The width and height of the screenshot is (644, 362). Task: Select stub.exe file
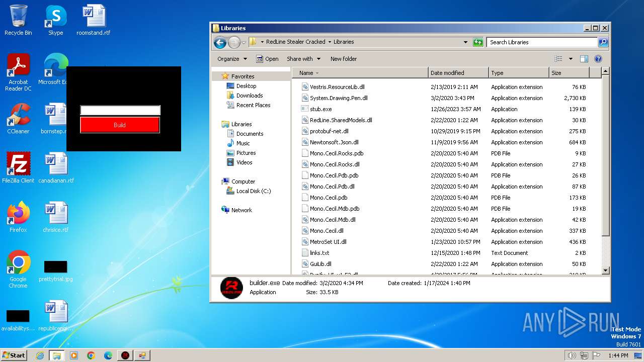click(320, 109)
